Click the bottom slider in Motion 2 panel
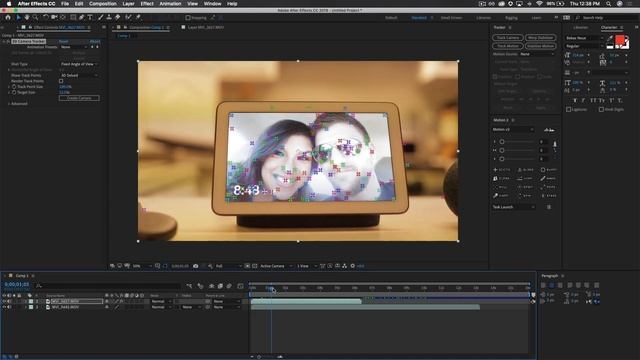 pyautogui.click(x=516, y=159)
